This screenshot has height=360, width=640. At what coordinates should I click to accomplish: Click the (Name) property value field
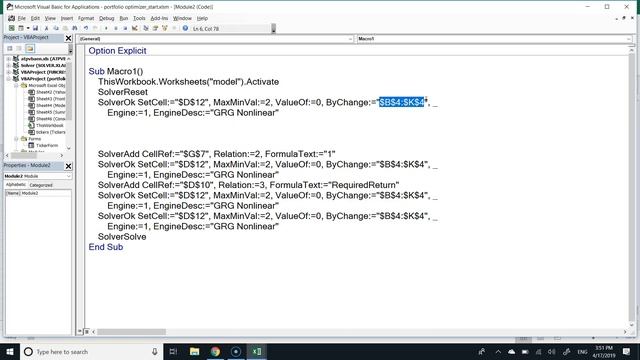(46, 193)
